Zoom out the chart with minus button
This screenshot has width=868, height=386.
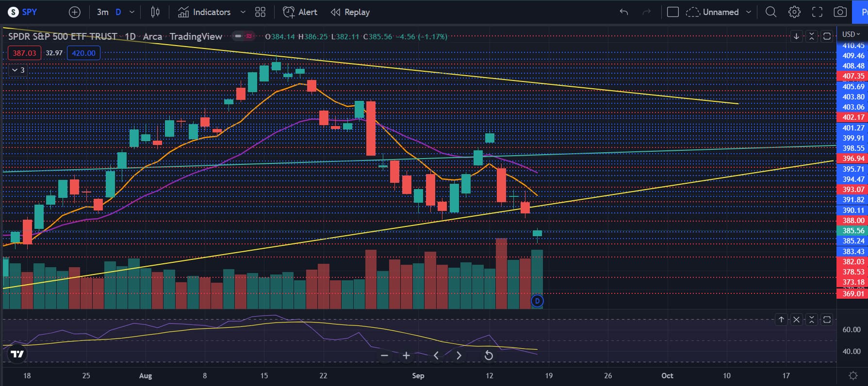pos(384,355)
